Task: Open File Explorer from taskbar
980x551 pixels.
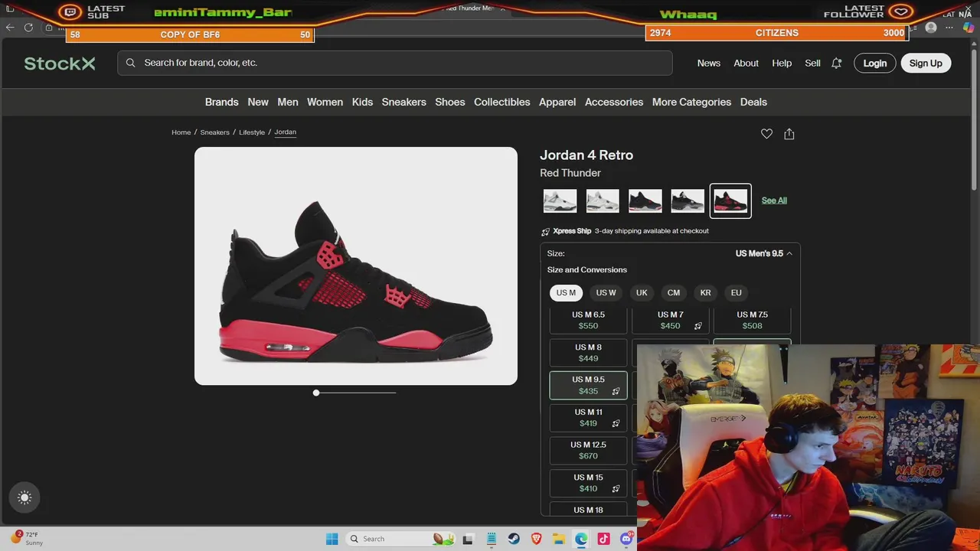Action: point(559,539)
